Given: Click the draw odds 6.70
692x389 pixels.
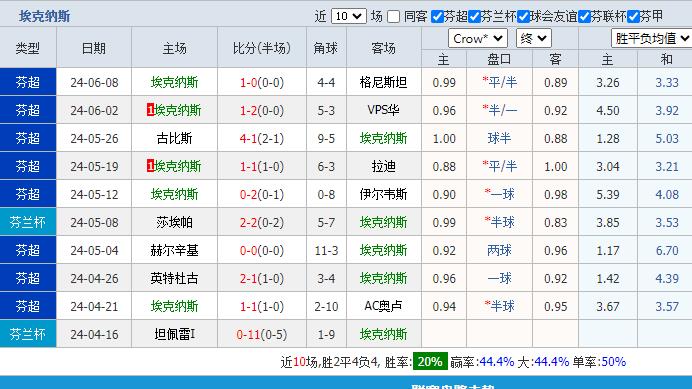Looking at the screenshot, I should tap(666, 250).
